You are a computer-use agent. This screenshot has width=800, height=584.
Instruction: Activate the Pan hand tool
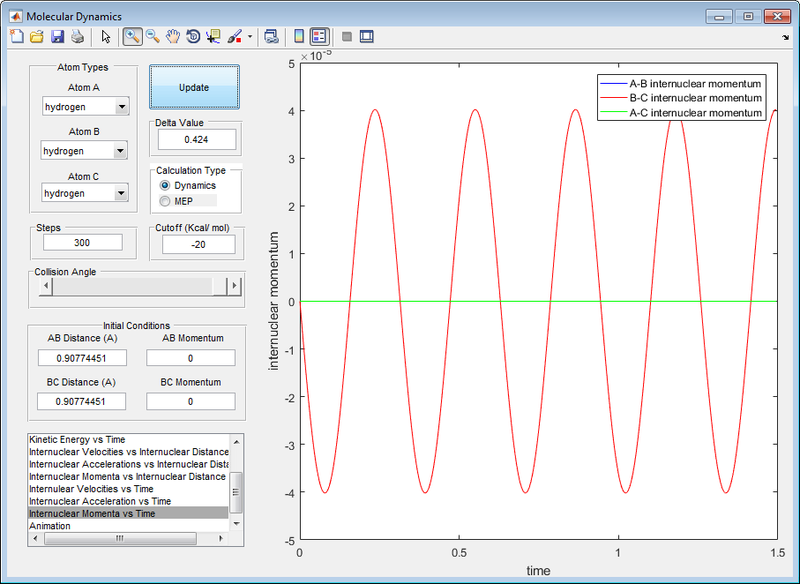173,37
